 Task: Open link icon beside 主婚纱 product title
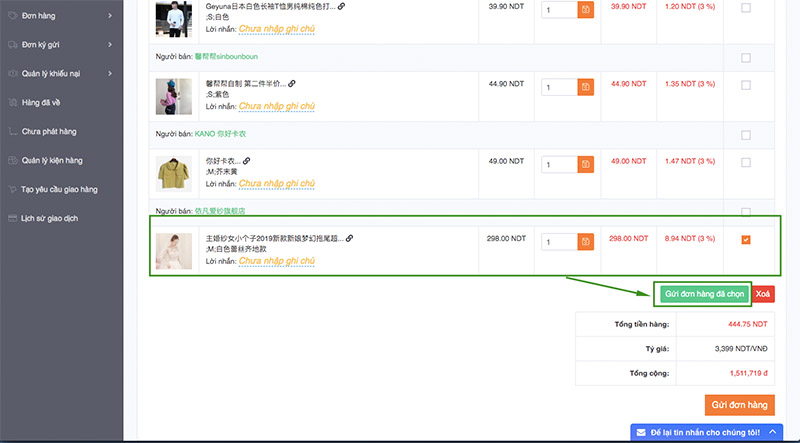click(x=349, y=238)
